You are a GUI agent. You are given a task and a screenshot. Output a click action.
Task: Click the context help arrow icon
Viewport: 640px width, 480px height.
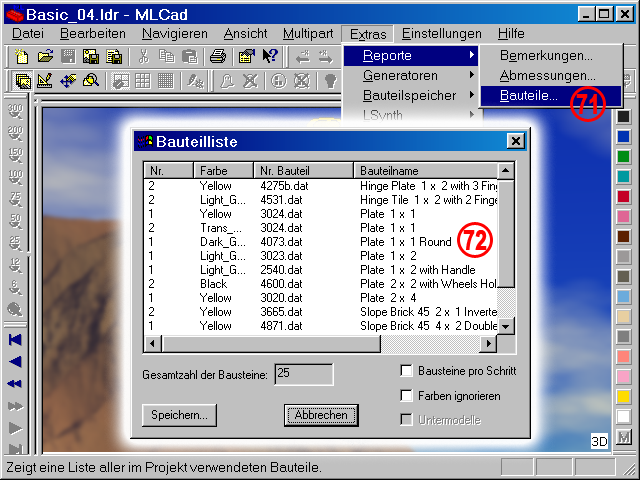point(269,56)
